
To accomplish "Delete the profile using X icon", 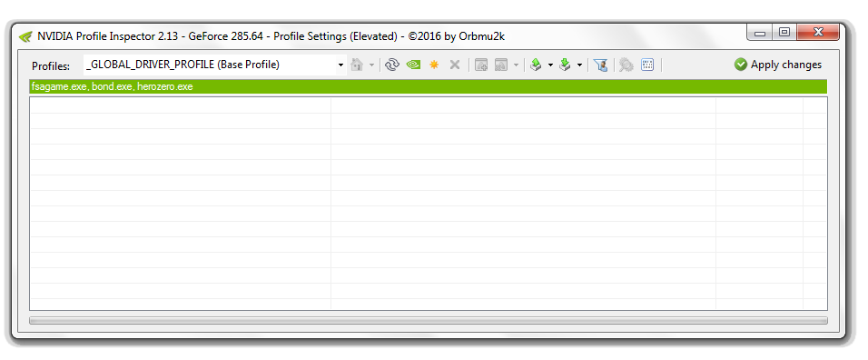I will [455, 65].
